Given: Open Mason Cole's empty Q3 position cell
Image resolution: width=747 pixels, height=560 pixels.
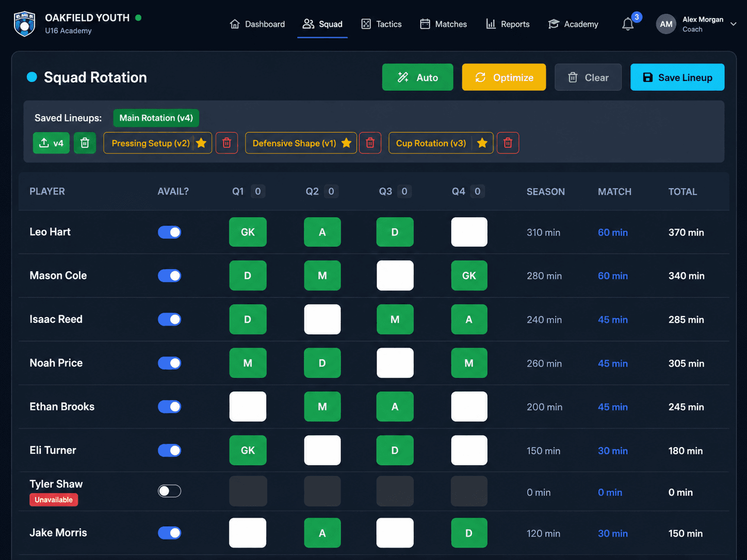Looking at the screenshot, I should click(x=395, y=275).
